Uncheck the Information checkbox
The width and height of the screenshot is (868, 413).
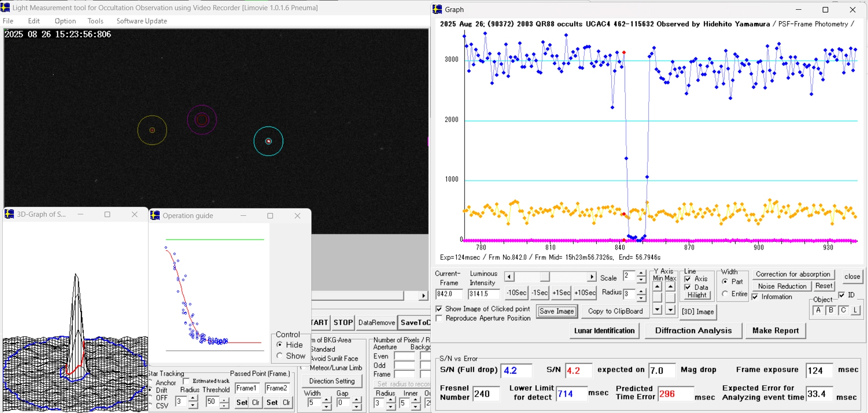click(755, 297)
